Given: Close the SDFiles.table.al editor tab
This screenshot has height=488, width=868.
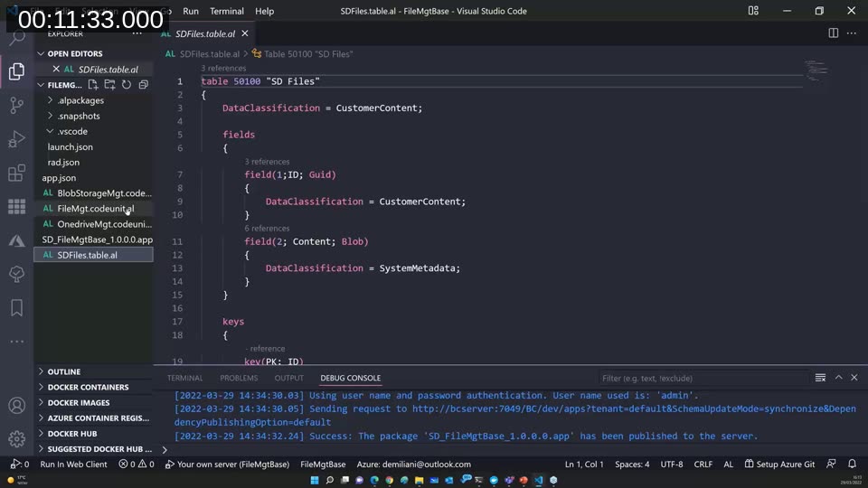Looking at the screenshot, I should pos(245,33).
